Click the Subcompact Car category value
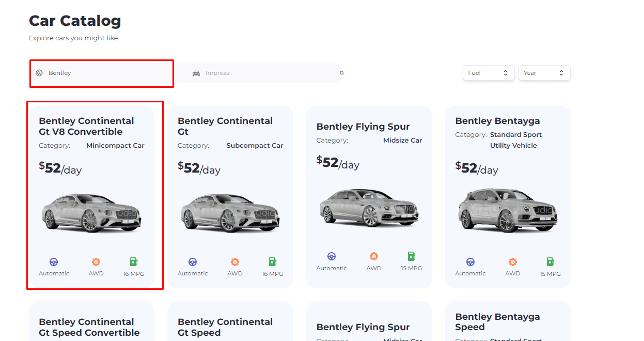 (x=255, y=146)
